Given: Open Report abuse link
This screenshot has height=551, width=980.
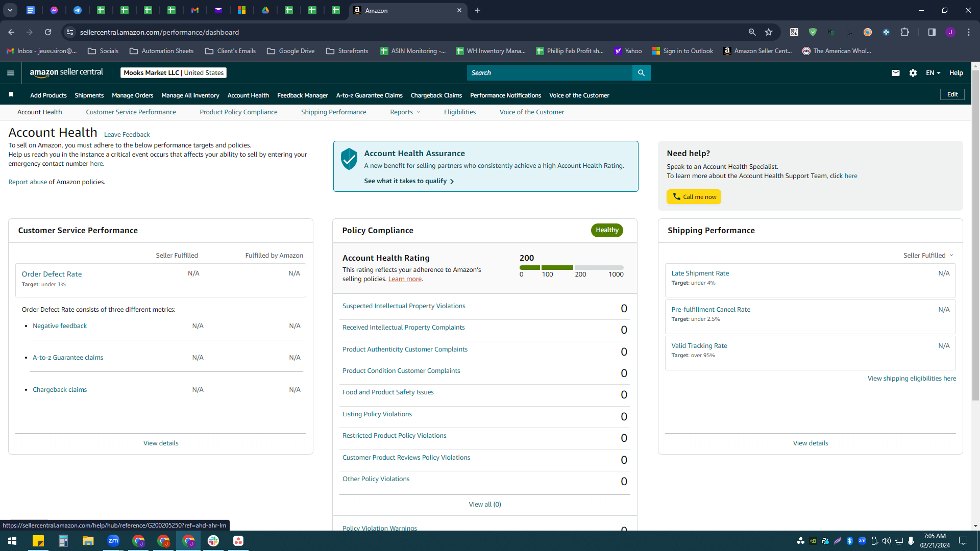Looking at the screenshot, I should [28, 182].
